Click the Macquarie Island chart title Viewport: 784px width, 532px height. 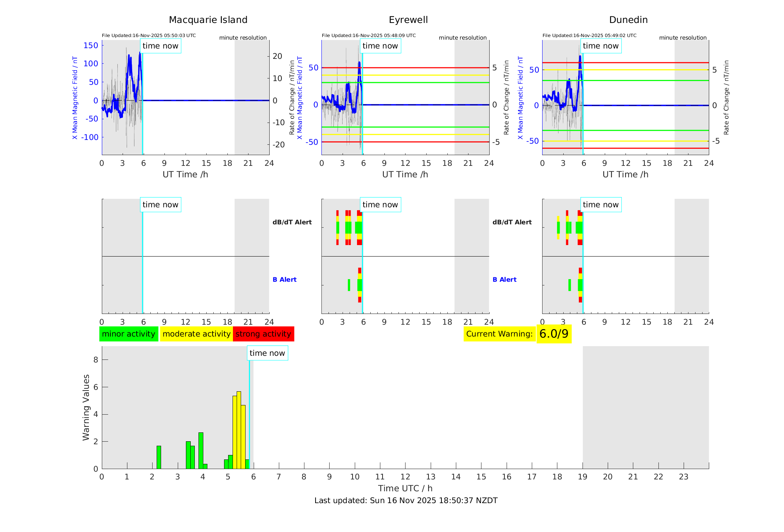coord(208,20)
